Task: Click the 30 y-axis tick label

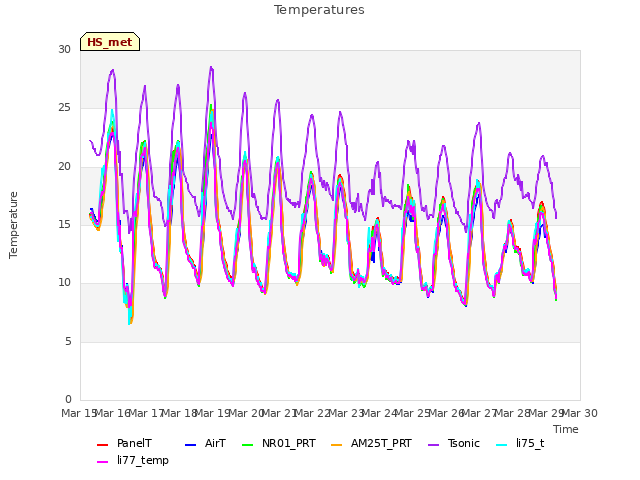Action: click(x=64, y=50)
